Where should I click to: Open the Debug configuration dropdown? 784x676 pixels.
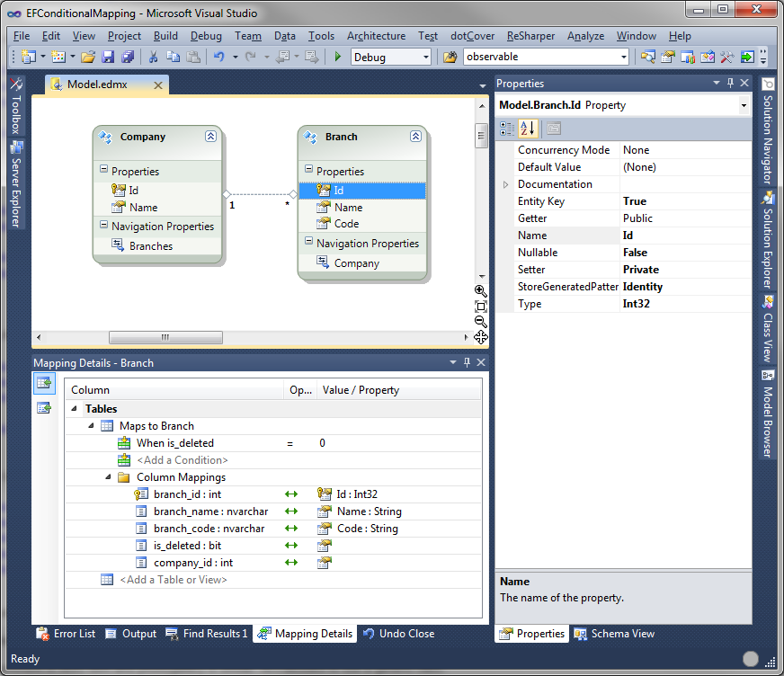pyautogui.click(x=426, y=57)
